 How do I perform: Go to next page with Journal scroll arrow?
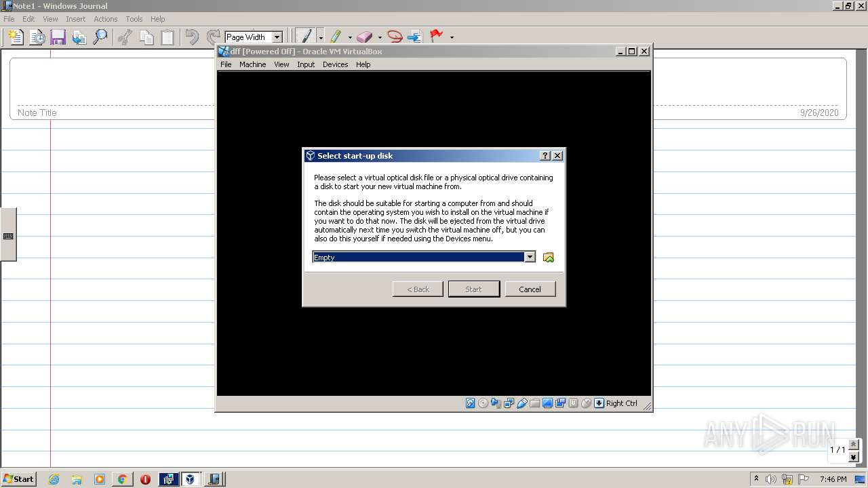853,457
